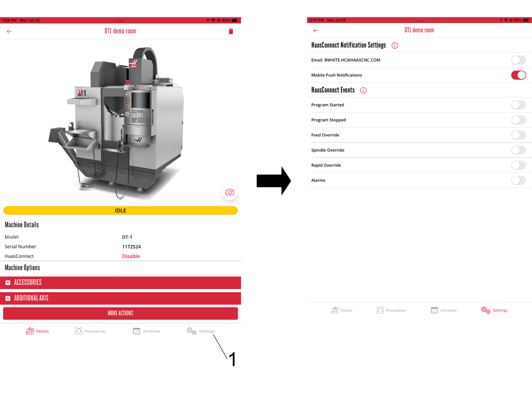Select the Settings tab on settings screen
The height and width of the screenshot is (399, 532).
pyautogui.click(x=494, y=310)
